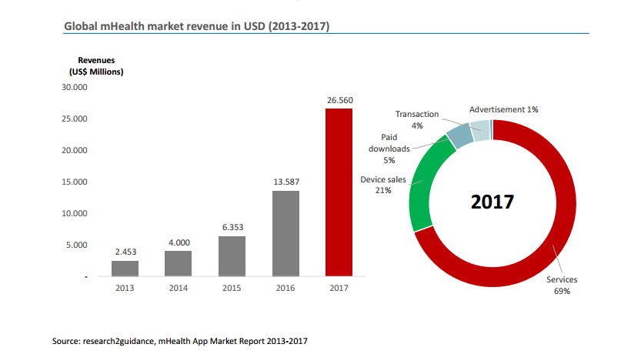Click the Advertisement 1% label
The height and width of the screenshot is (364, 641).
click(x=503, y=109)
